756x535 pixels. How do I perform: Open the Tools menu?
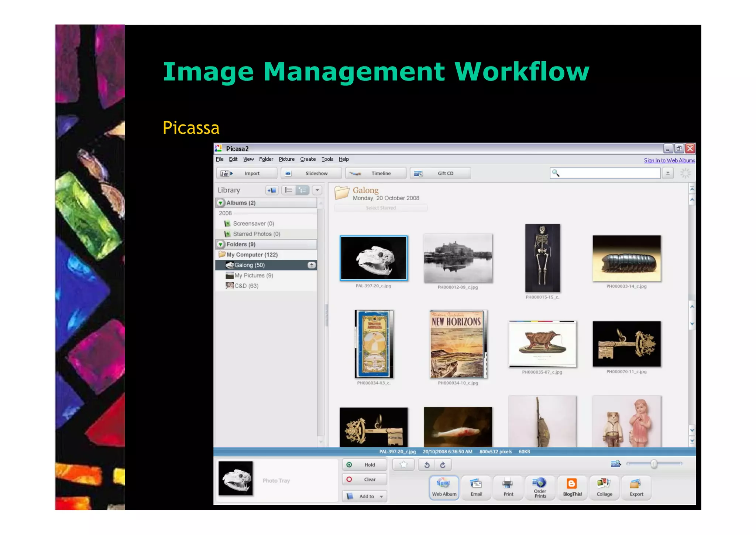click(327, 159)
